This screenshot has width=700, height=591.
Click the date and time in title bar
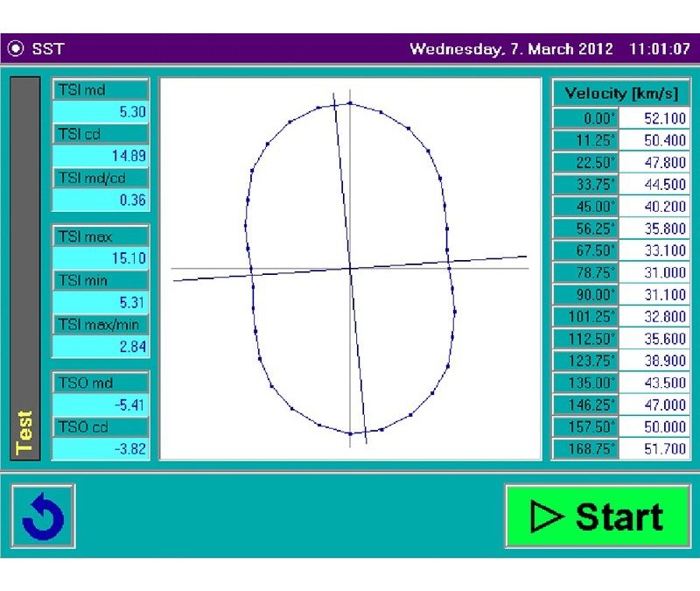tap(549, 49)
